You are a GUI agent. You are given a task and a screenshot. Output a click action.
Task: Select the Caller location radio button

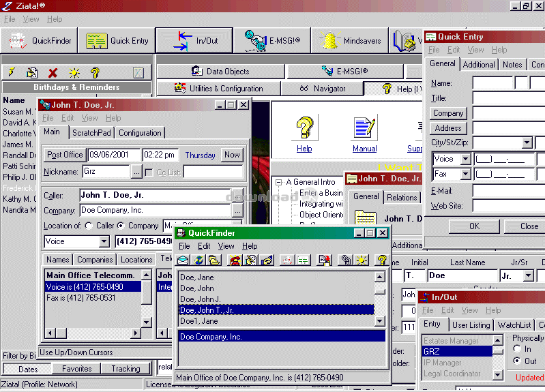tap(89, 226)
